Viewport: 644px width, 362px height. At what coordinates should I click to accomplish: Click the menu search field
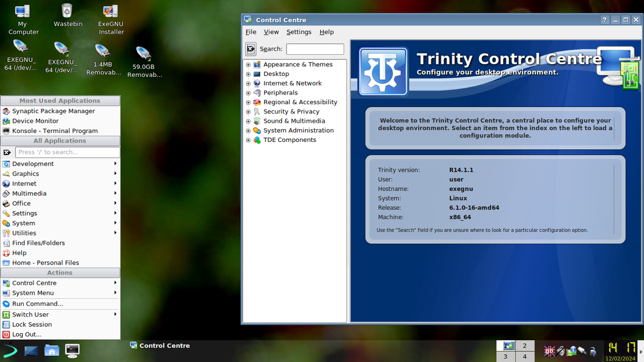pos(67,152)
